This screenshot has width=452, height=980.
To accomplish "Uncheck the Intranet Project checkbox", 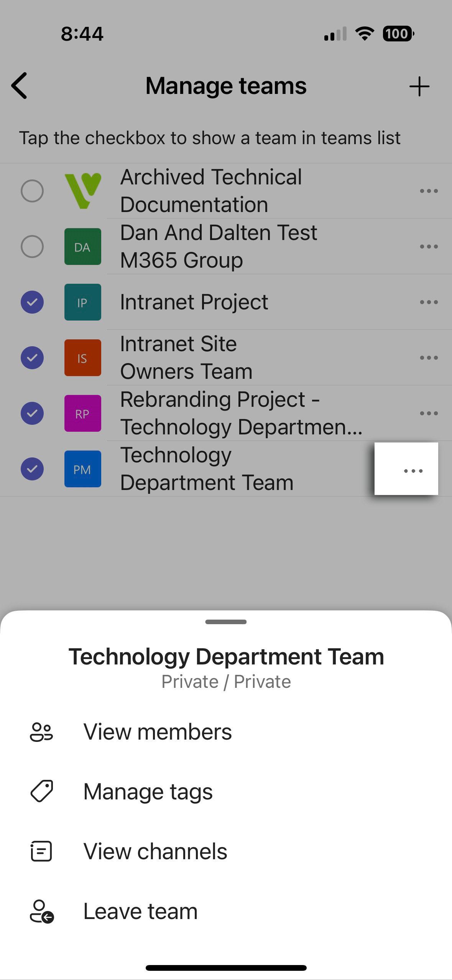I will 32,302.
